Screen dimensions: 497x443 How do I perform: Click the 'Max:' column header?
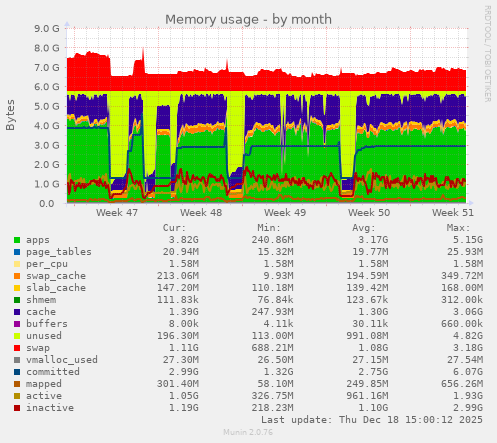(x=458, y=228)
